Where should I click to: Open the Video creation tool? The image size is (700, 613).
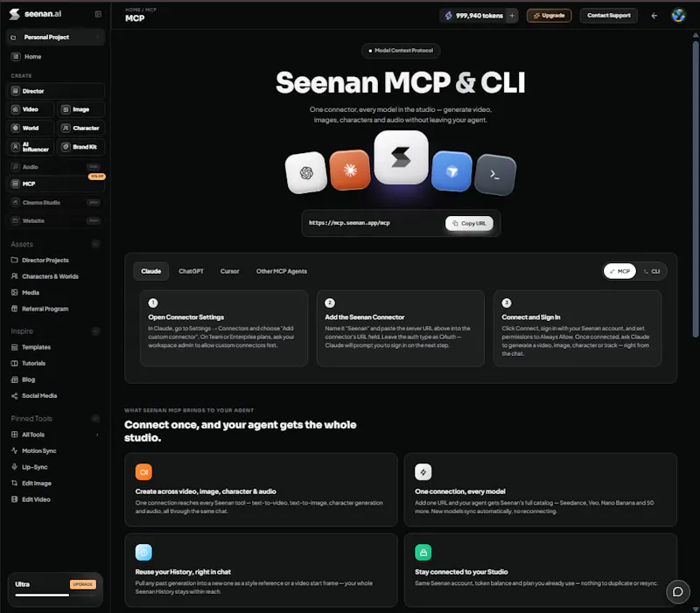coord(31,109)
